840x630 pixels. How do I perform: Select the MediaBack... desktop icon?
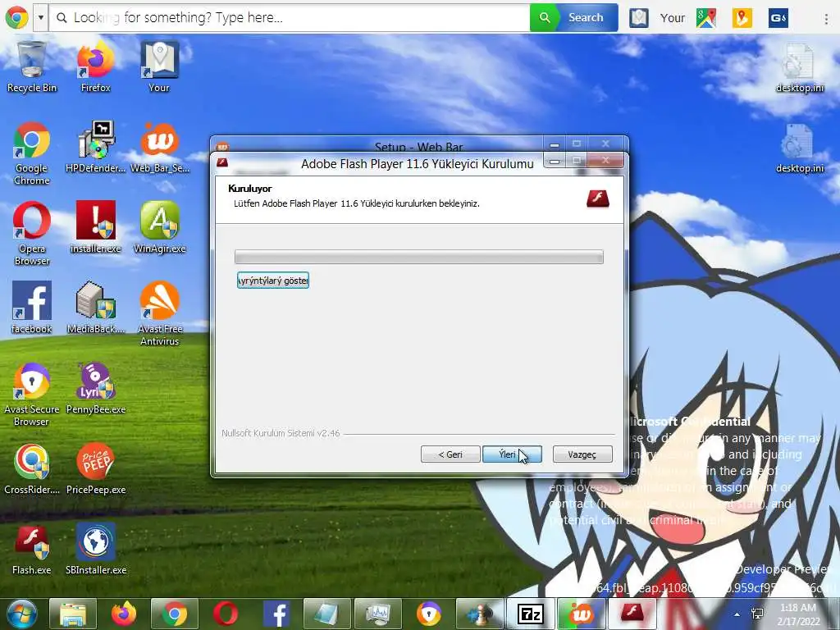coord(95,308)
